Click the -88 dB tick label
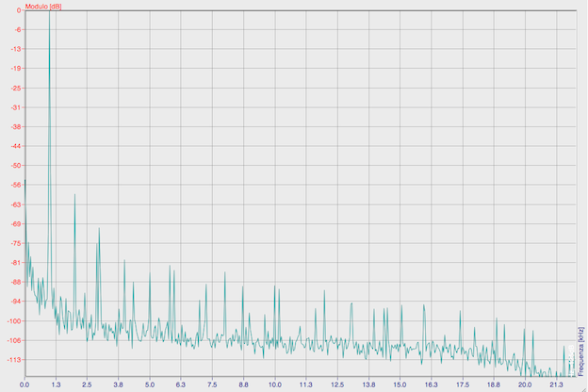 [16, 282]
